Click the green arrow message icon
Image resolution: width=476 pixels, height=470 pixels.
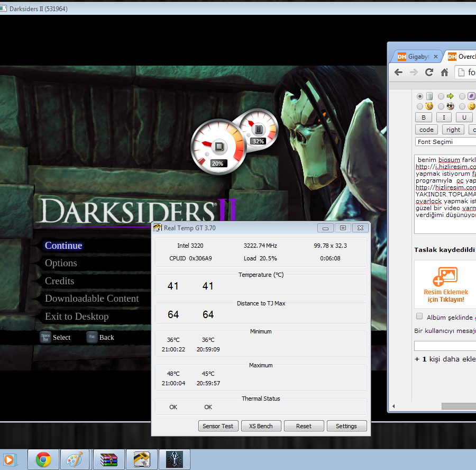coord(450,96)
